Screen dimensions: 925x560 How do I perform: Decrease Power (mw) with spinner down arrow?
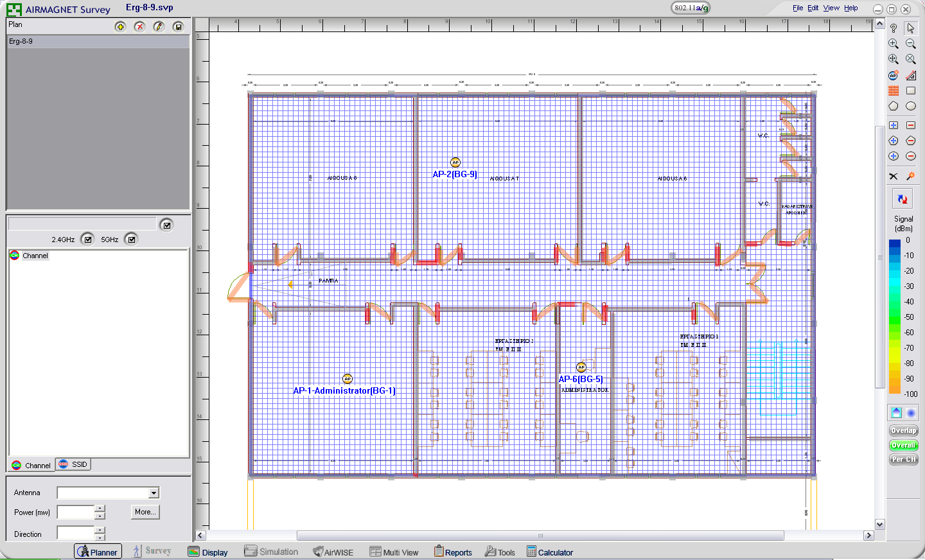tap(100, 516)
